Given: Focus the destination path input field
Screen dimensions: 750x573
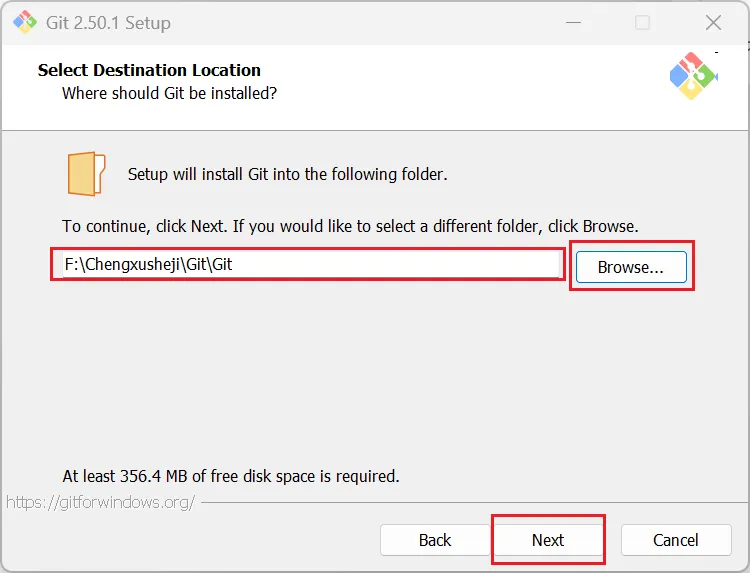Looking at the screenshot, I should pos(311,264).
